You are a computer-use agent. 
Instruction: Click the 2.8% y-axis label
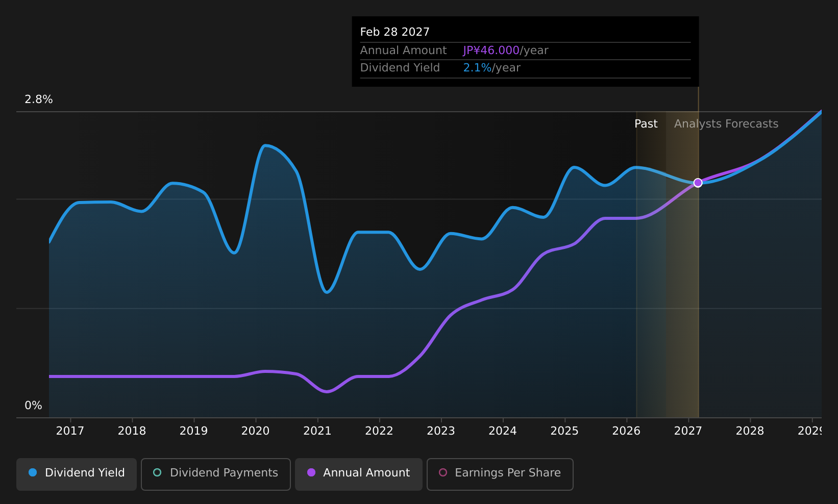(39, 99)
